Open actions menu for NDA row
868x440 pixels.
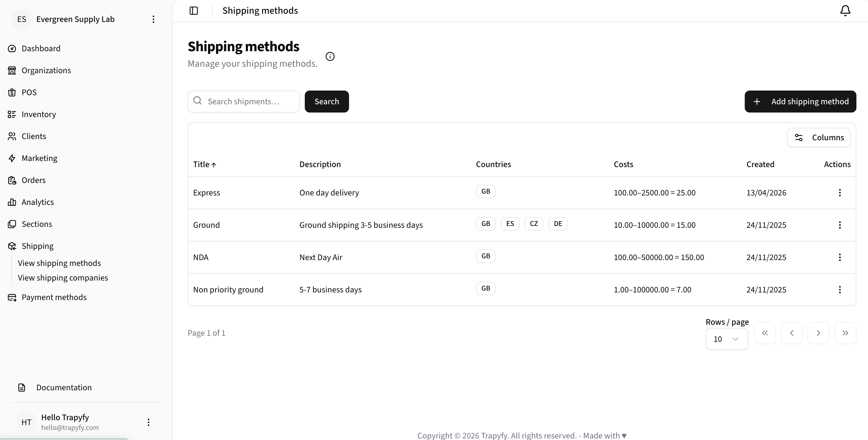[x=840, y=257]
